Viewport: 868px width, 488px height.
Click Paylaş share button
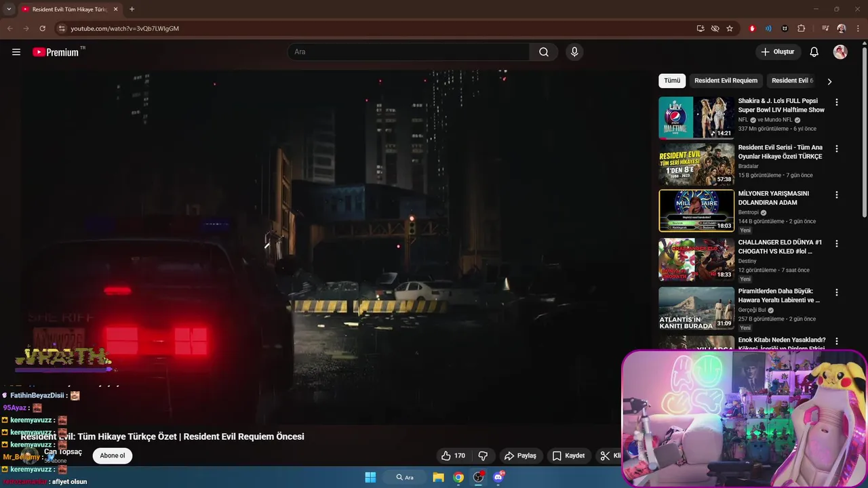tap(520, 455)
